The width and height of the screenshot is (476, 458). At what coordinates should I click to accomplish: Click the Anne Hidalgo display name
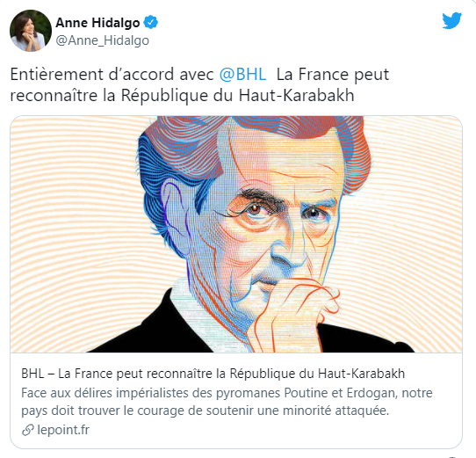[x=97, y=23]
